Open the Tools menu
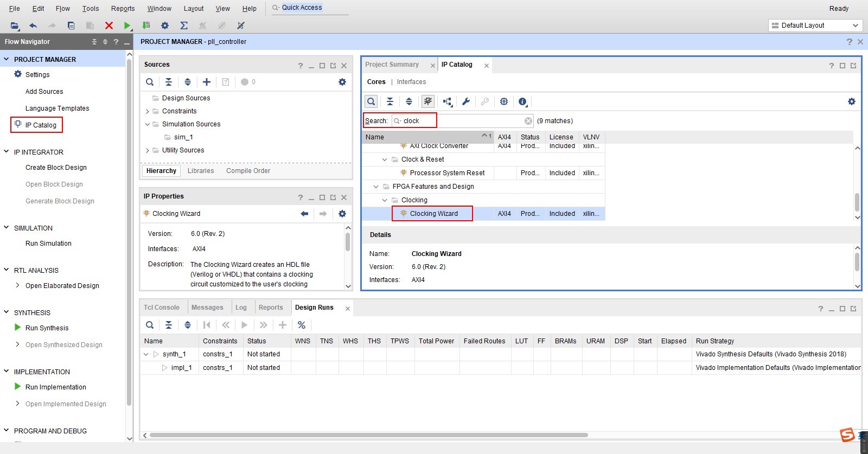This screenshot has height=454, width=868. 91,9
